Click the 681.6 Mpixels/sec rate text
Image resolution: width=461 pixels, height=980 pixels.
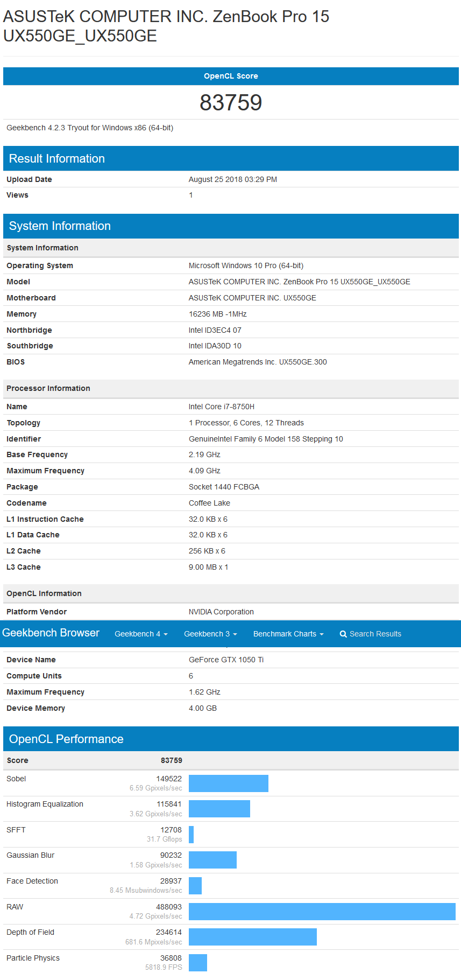point(154,942)
